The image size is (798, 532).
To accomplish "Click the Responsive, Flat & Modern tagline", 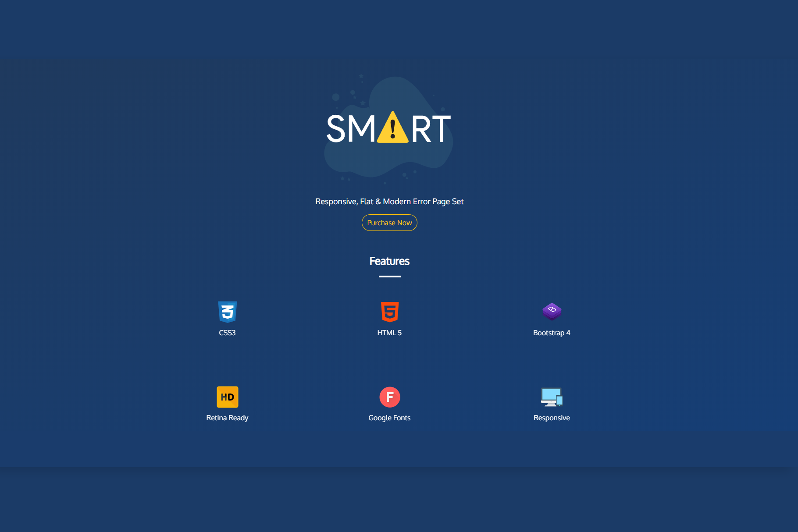I will coord(389,202).
